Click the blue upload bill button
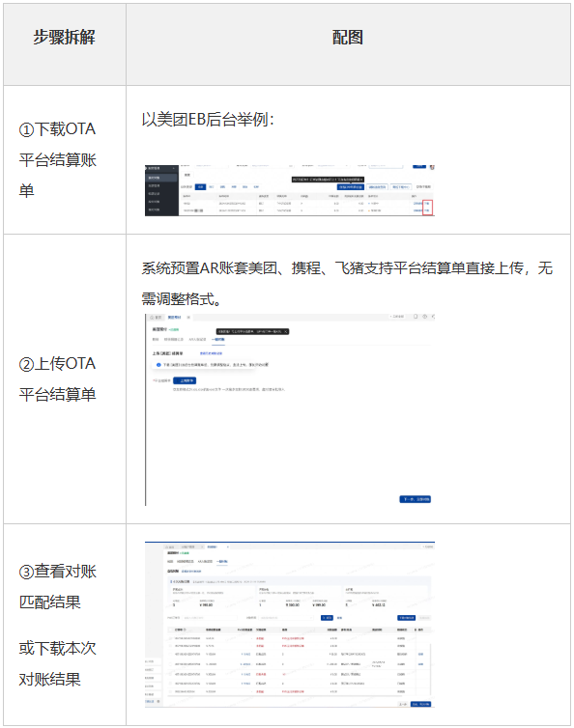This screenshot has width=574, height=728. pyautogui.click(x=185, y=380)
